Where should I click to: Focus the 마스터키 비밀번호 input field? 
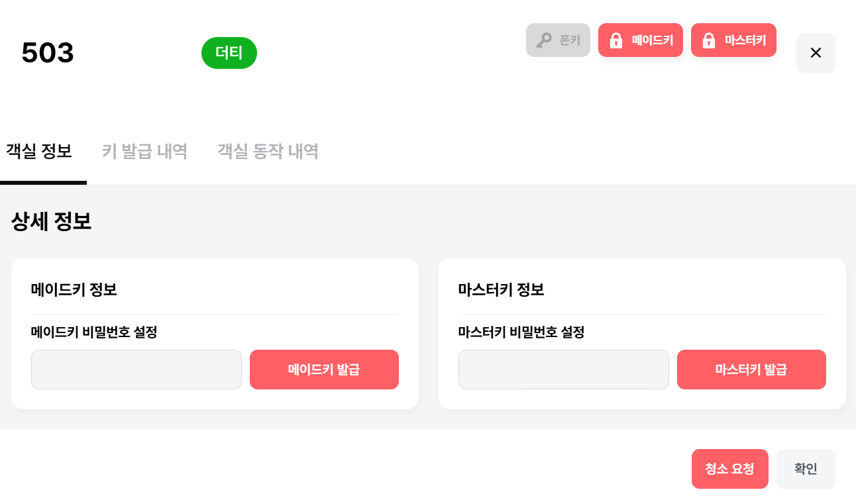coord(563,370)
